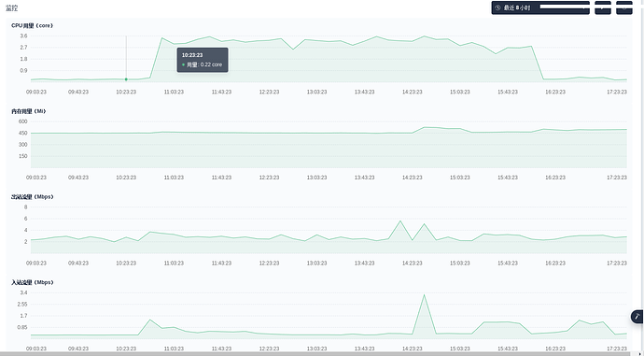Open the floating round button at right edge
Image resolution: width=644 pixels, height=356 pixels.
pos(637,317)
